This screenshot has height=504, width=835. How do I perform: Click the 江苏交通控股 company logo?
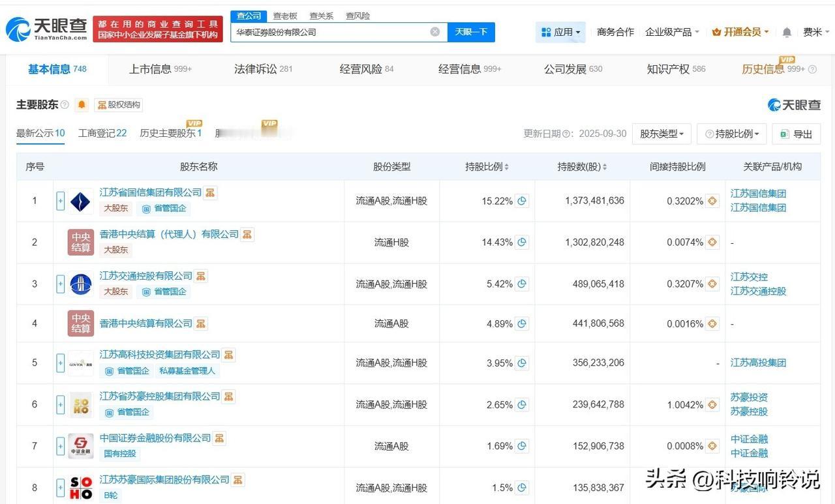[81, 284]
